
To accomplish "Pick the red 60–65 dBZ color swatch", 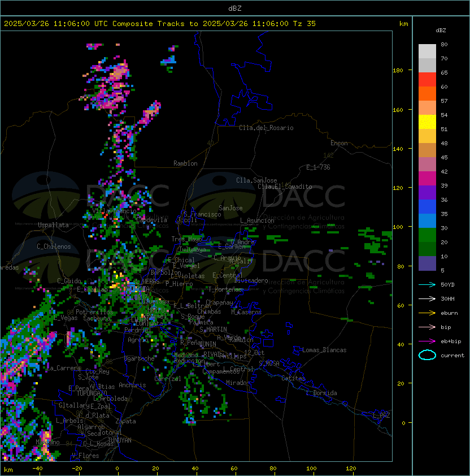I will pyautogui.click(x=427, y=80).
